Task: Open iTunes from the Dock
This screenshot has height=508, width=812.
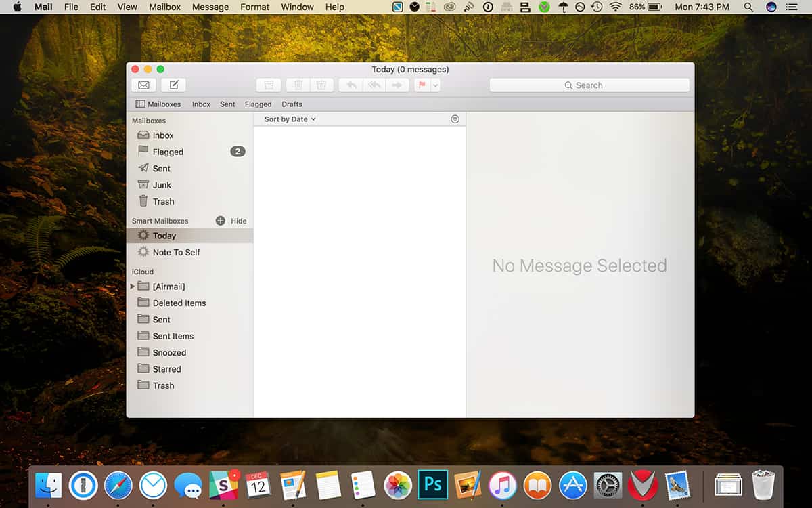Action: point(503,486)
